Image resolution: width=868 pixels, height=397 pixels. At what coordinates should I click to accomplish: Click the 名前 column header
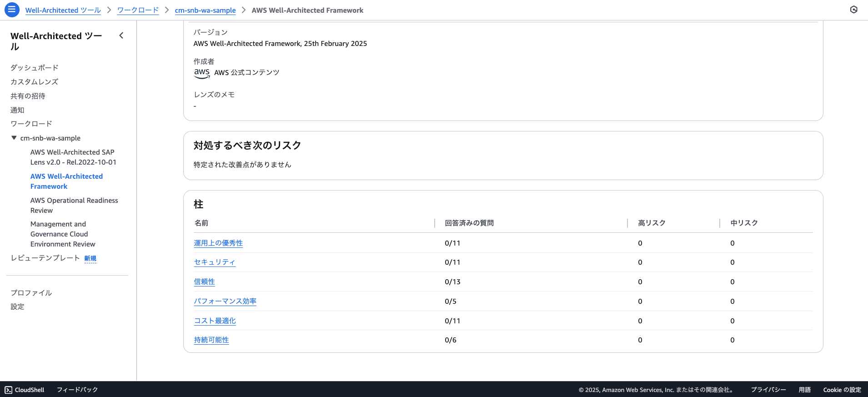tap(201, 223)
